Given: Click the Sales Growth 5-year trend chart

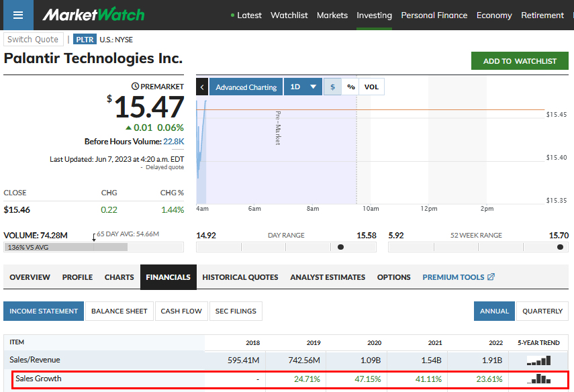Looking at the screenshot, I should [x=538, y=379].
